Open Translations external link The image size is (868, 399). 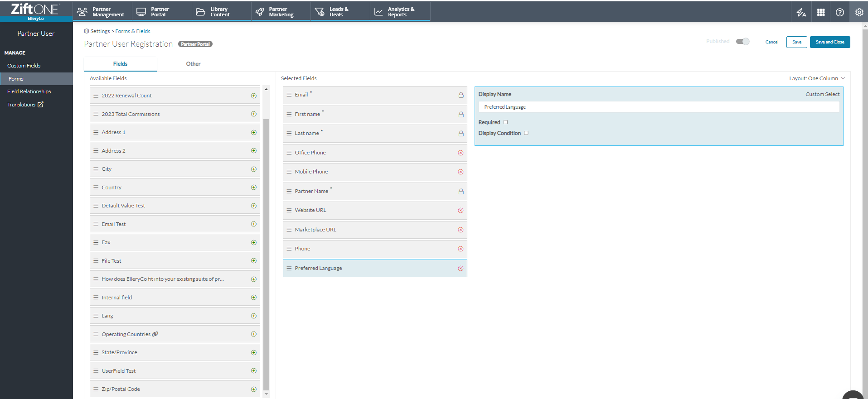25,105
